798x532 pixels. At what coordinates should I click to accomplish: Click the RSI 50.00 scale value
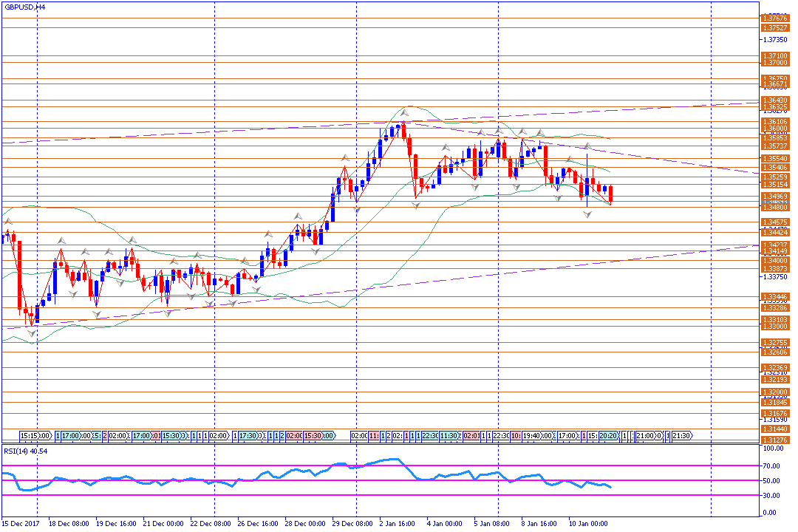773,480
